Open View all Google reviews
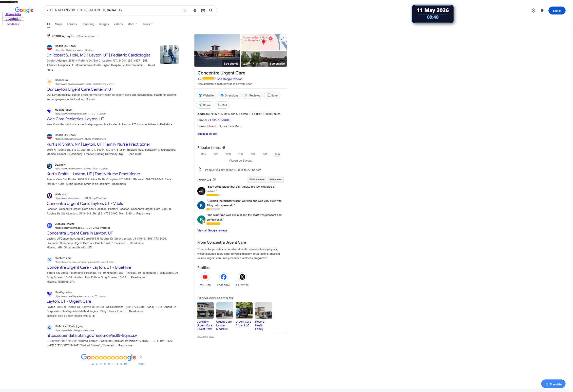This screenshot has height=392, width=573. coord(212,231)
